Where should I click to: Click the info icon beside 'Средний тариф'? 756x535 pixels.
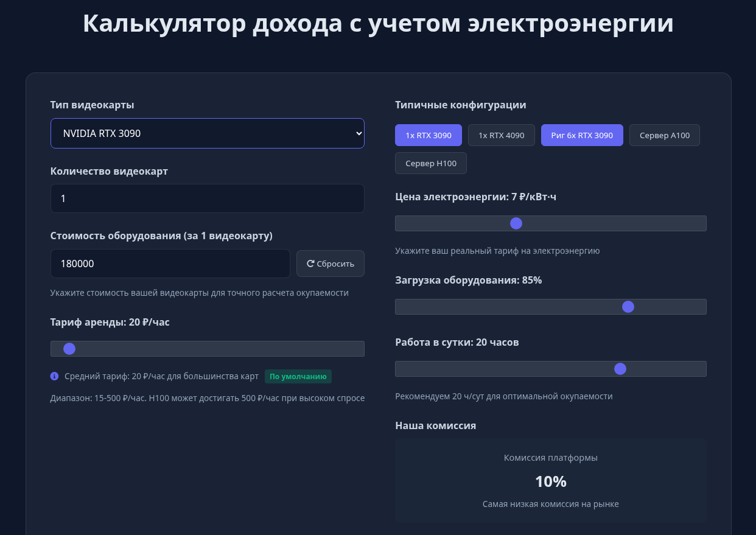(x=54, y=376)
